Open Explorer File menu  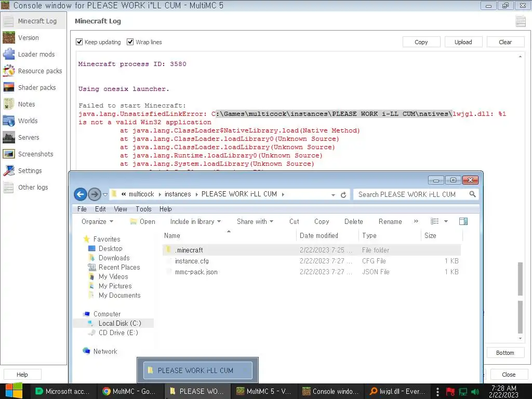click(82, 209)
